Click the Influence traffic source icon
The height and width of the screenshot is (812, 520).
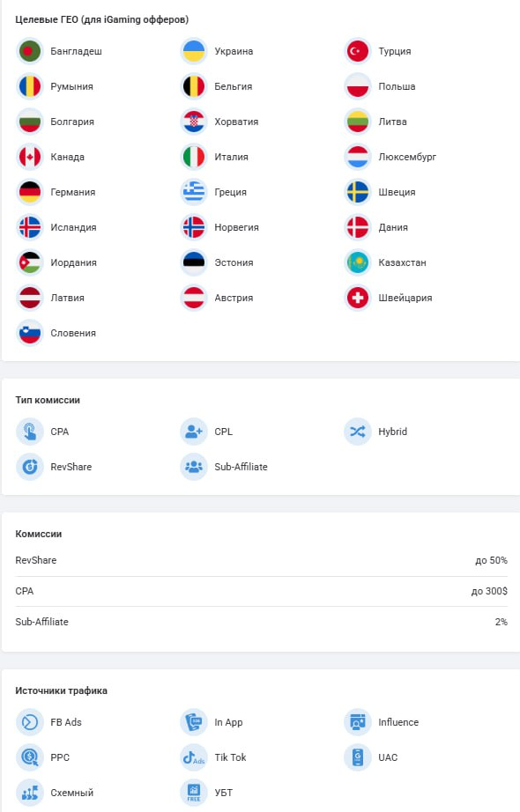358,722
